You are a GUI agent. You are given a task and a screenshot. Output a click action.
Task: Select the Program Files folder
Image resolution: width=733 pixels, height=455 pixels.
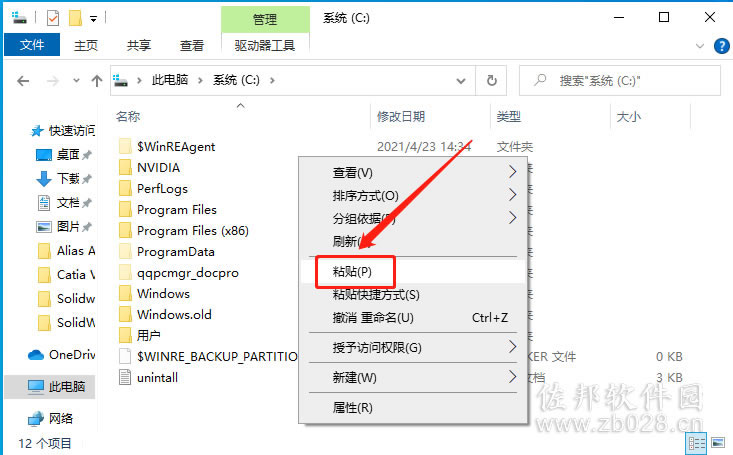167,209
